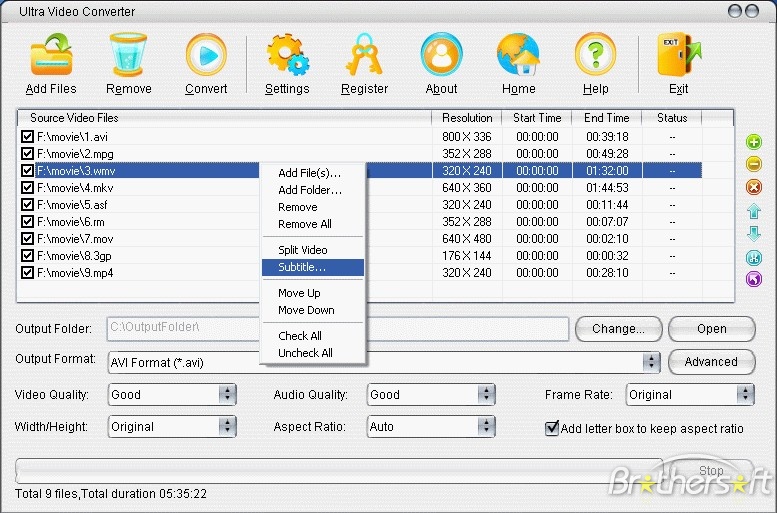Image resolution: width=777 pixels, height=513 pixels.
Task: Click the purple round icon below scissors
Action: click(754, 279)
